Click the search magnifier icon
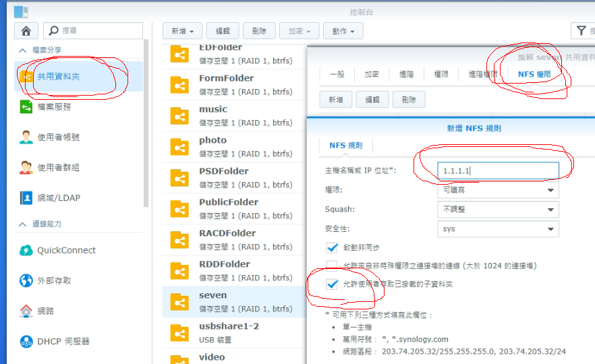This screenshot has width=595, height=364. pos(53,30)
